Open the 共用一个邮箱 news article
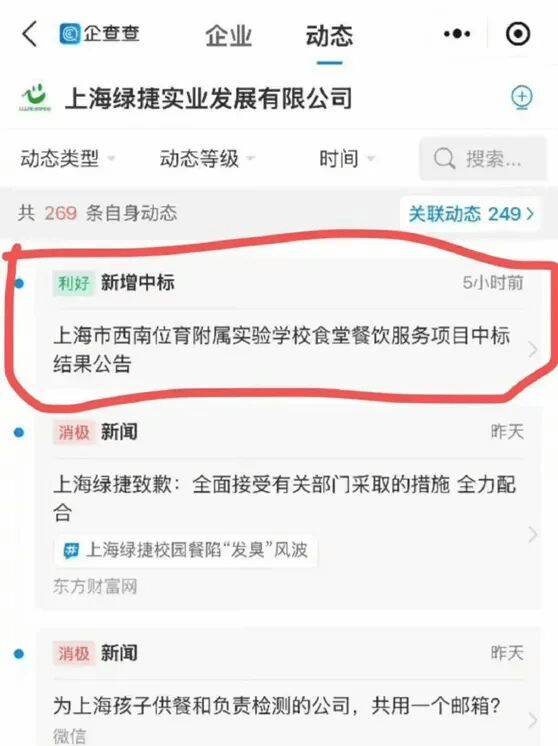The width and height of the screenshot is (558, 746). 288,705
